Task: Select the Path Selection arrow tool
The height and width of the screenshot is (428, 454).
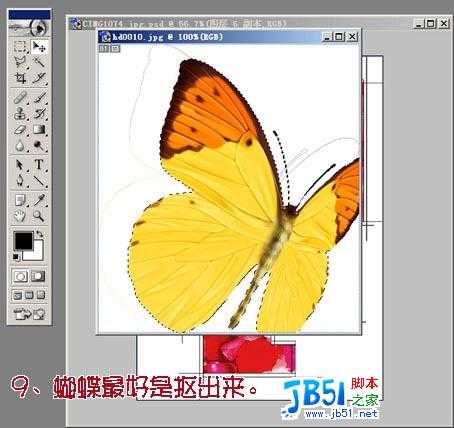Action: coord(20,165)
